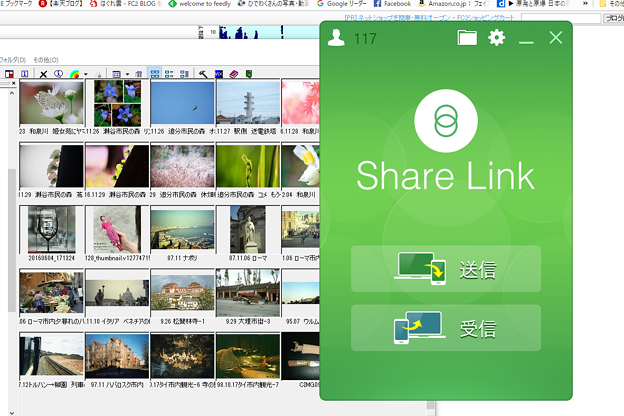Open the 9.29 大理市街-3 thumbnail
This screenshot has width=624, height=416.
point(248,293)
